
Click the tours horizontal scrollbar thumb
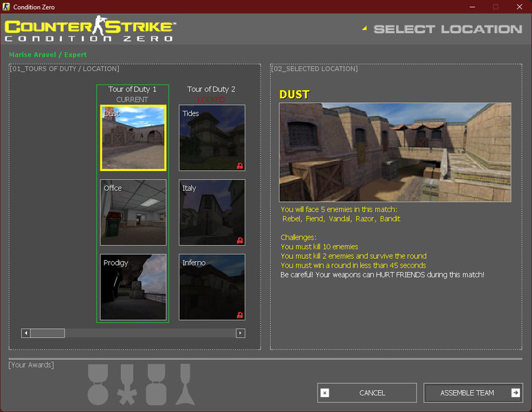pos(47,333)
